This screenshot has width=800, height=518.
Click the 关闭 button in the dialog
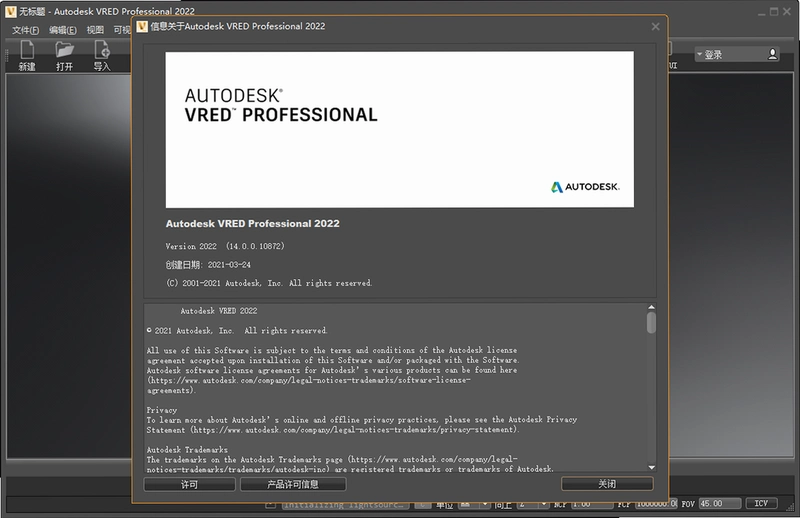click(607, 484)
